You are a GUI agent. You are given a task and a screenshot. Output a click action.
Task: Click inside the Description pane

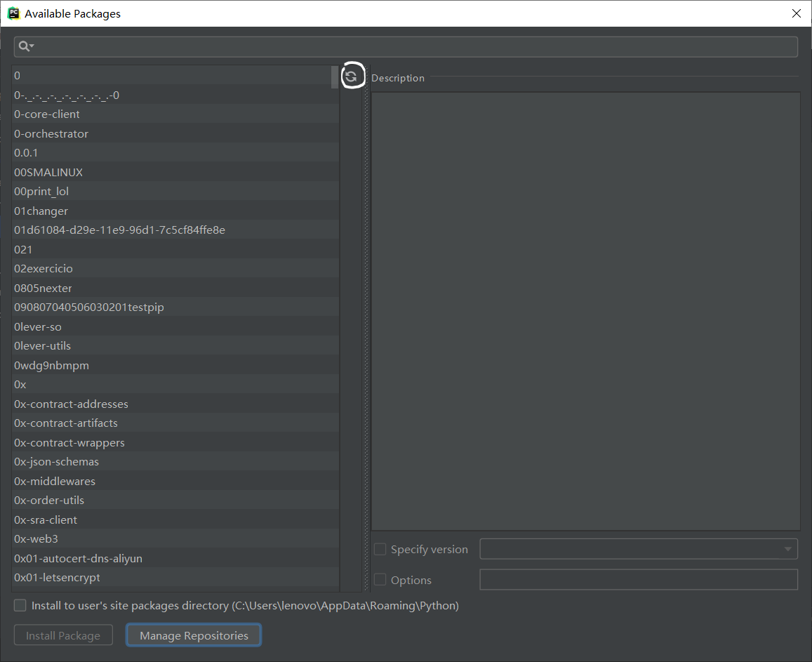point(586,311)
